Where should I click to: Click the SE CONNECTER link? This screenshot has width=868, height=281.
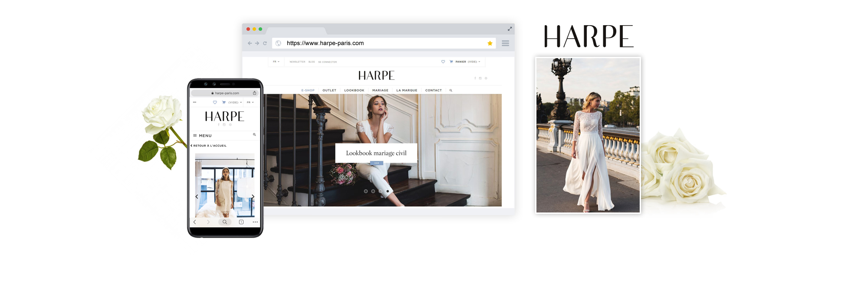[327, 62]
